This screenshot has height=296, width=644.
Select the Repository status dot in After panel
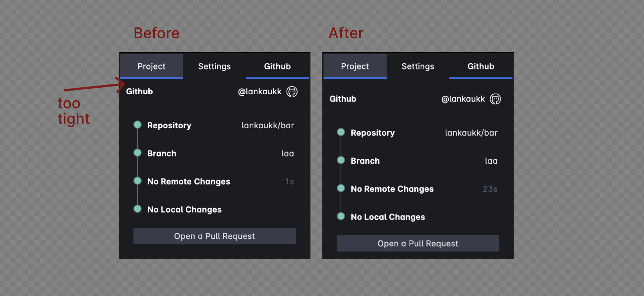coord(341,132)
